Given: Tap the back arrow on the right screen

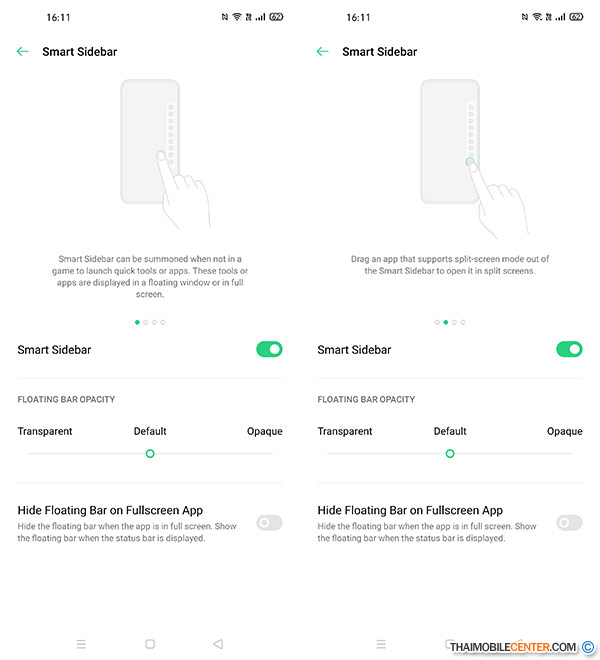Looking at the screenshot, I should [x=323, y=51].
